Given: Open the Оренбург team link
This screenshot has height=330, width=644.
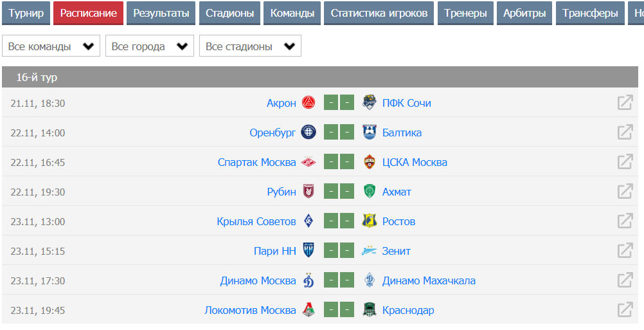Looking at the screenshot, I should click(x=273, y=133).
